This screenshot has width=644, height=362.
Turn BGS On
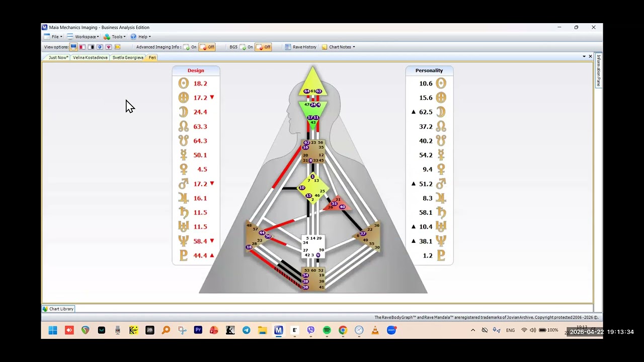[x=246, y=47]
